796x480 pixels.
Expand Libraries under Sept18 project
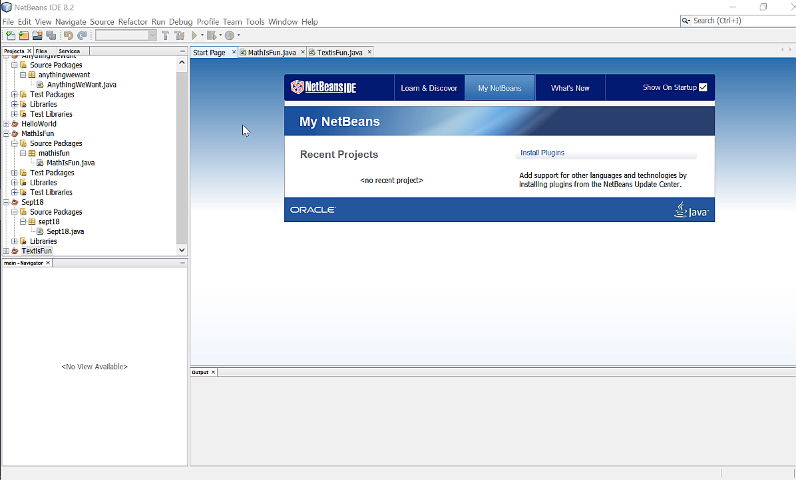pos(15,242)
